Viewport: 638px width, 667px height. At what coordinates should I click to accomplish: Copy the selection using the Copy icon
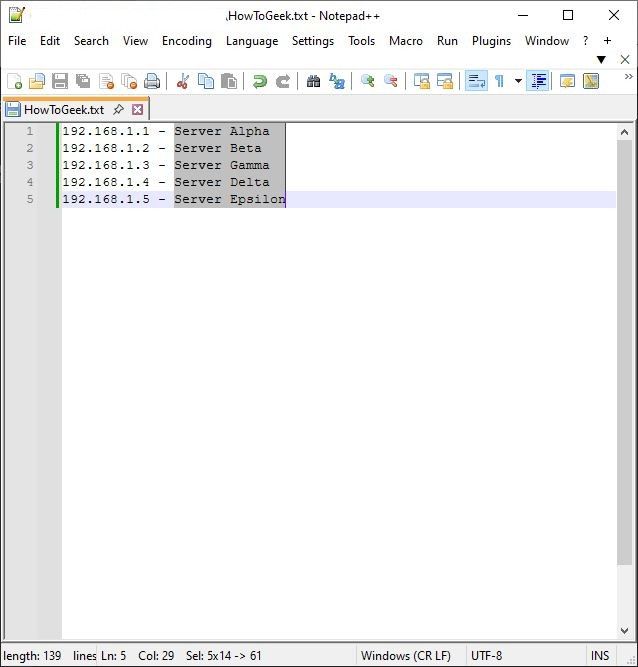(x=206, y=81)
